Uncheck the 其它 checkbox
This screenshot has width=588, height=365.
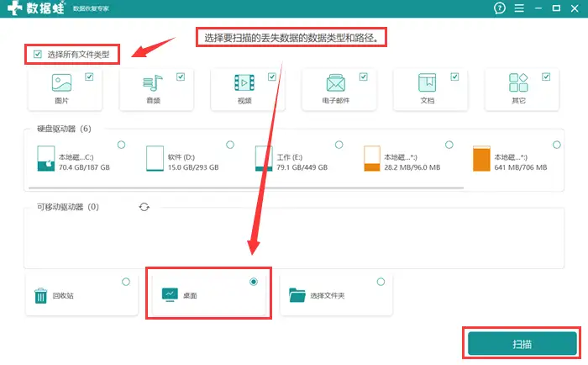click(546, 77)
